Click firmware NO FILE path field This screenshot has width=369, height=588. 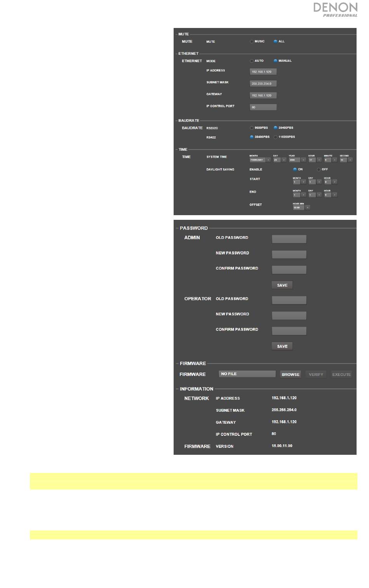tap(247, 374)
